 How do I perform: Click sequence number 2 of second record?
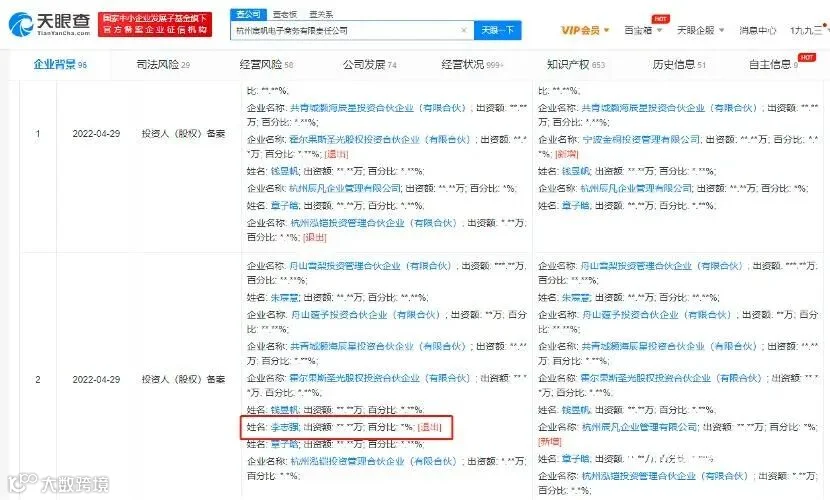38,379
